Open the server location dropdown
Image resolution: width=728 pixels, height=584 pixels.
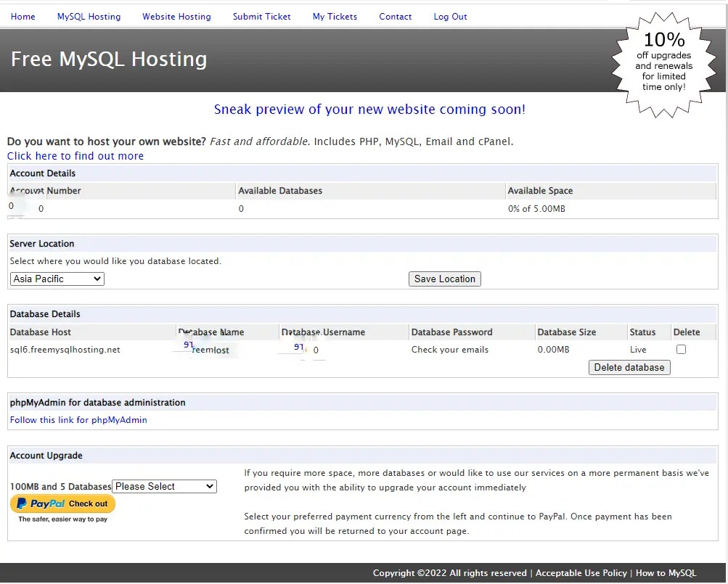click(57, 279)
